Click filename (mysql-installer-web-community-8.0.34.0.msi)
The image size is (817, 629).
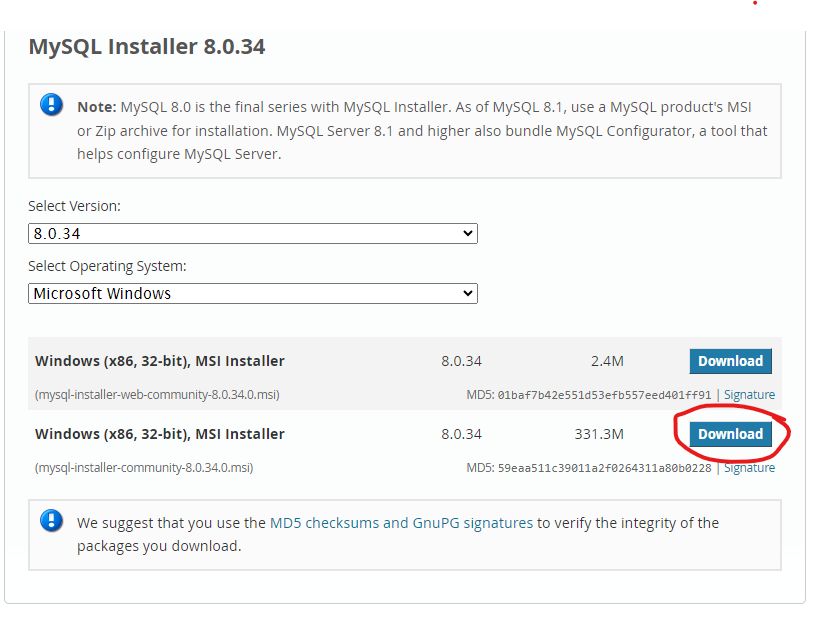click(157, 394)
